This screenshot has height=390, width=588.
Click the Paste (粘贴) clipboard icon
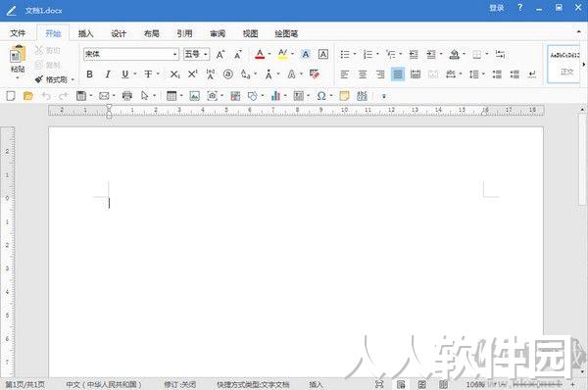[x=18, y=55]
